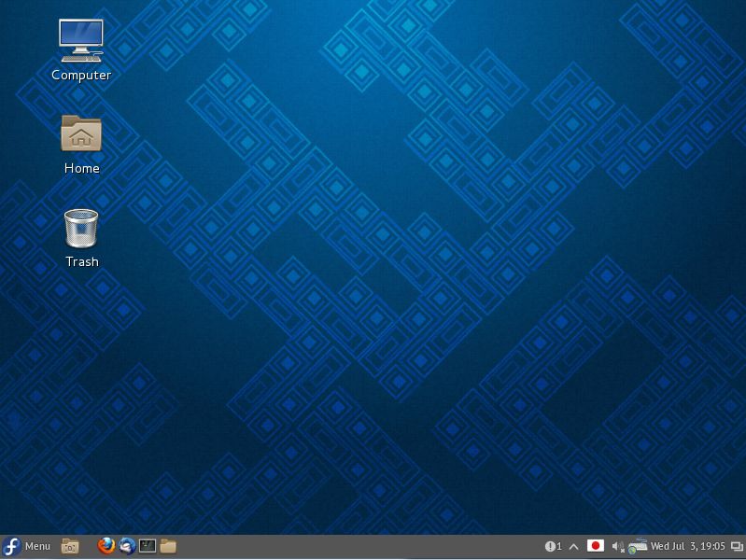Launch Thunderbird mail from the panel
The image size is (746, 560).
127,546
